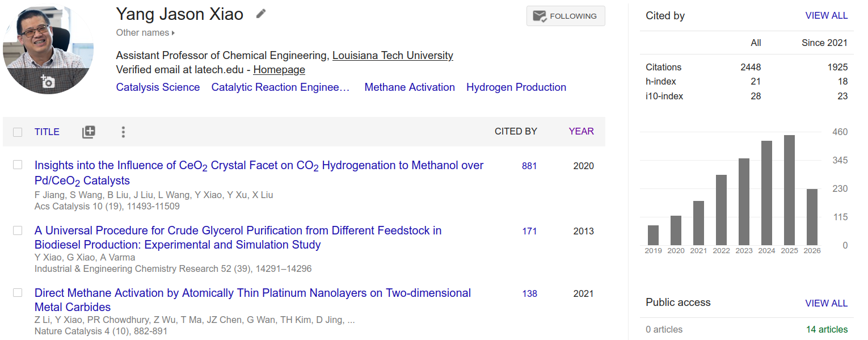Screen dimensions: 868x340
Task: Select the 2025 bar in citations chart
Action: click(x=789, y=190)
